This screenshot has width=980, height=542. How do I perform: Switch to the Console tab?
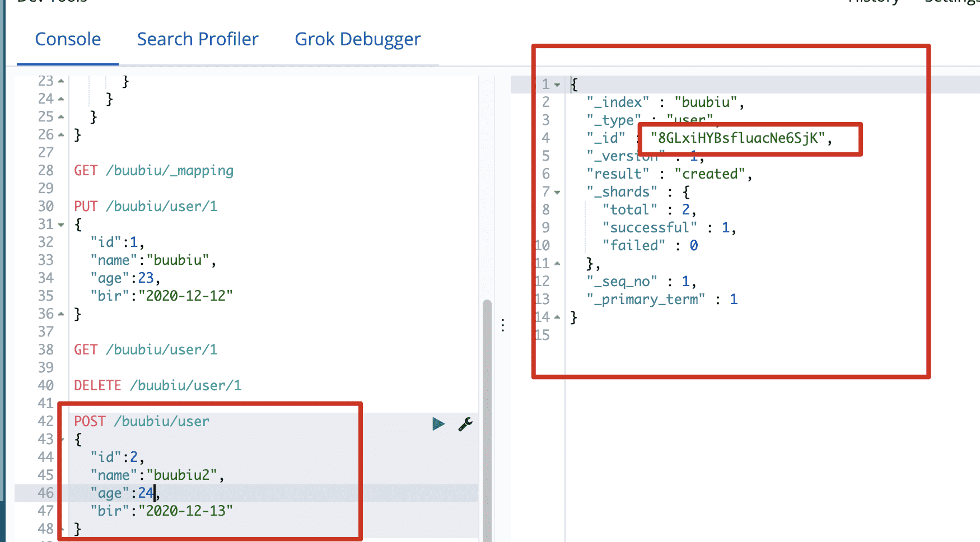point(68,39)
